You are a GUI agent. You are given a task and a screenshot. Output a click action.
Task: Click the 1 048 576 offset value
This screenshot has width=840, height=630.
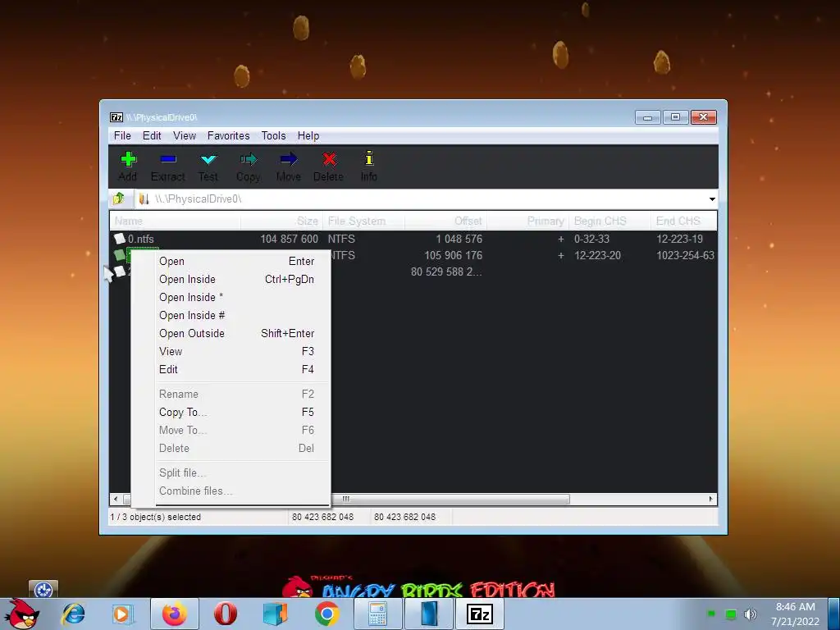click(459, 239)
